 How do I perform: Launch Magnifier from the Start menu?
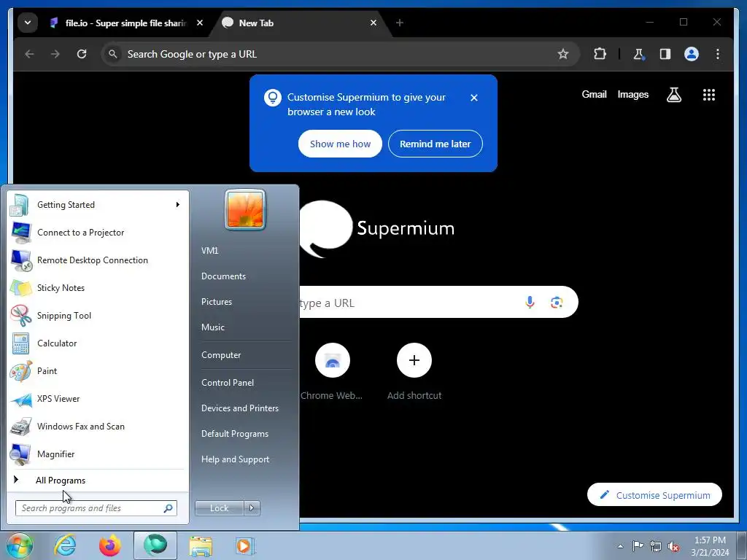[97, 454]
